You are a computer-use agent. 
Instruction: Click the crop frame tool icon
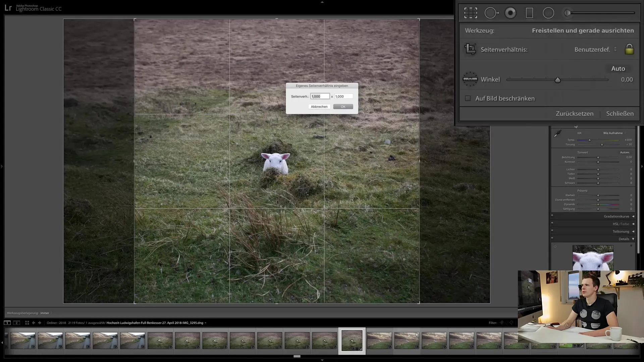470,49
